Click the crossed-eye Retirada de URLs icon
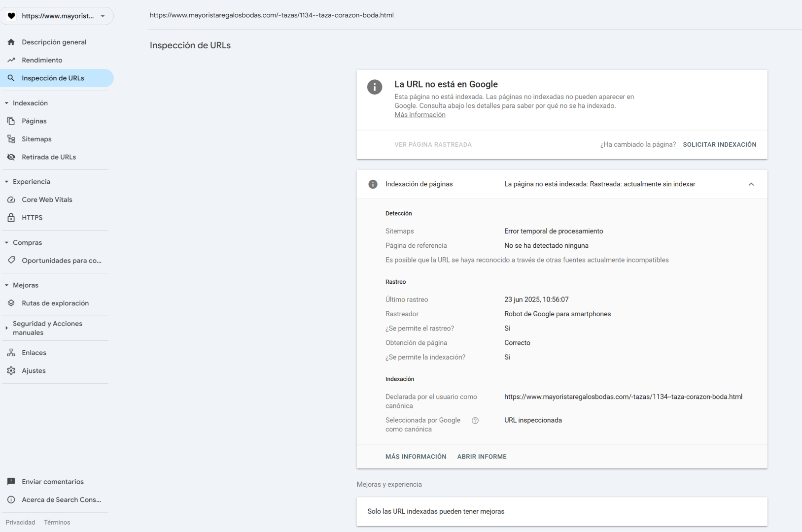The height and width of the screenshot is (532, 802). [11, 157]
